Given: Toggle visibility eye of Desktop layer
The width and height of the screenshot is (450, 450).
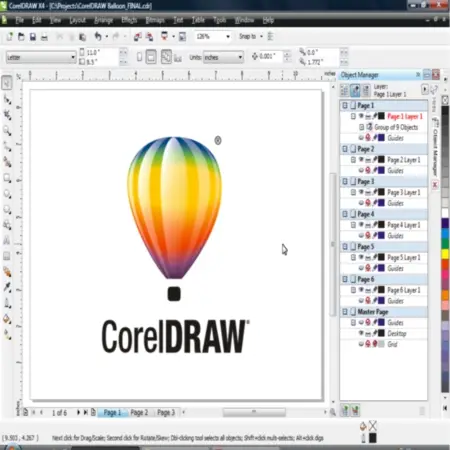Looking at the screenshot, I should pos(361,333).
